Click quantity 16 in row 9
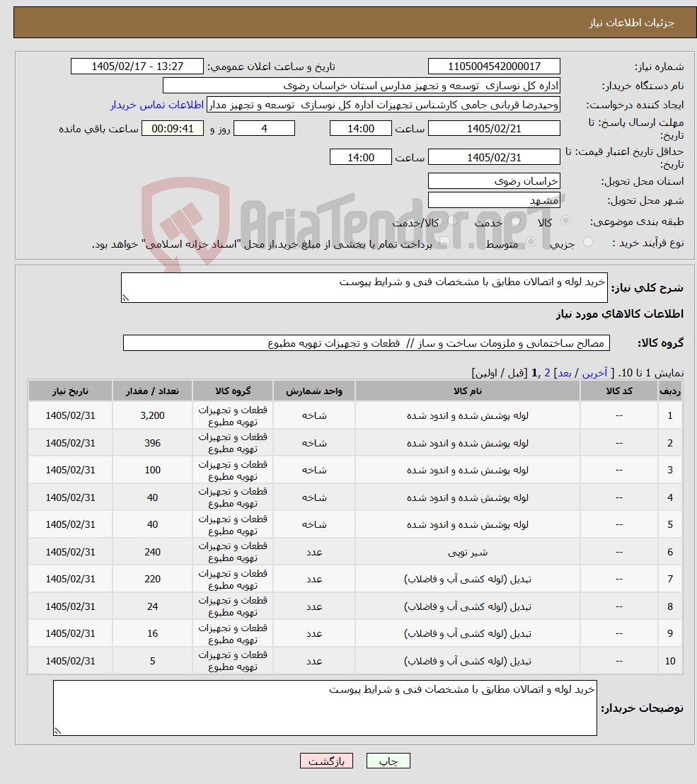This screenshot has width=697, height=784. coord(153,633)
